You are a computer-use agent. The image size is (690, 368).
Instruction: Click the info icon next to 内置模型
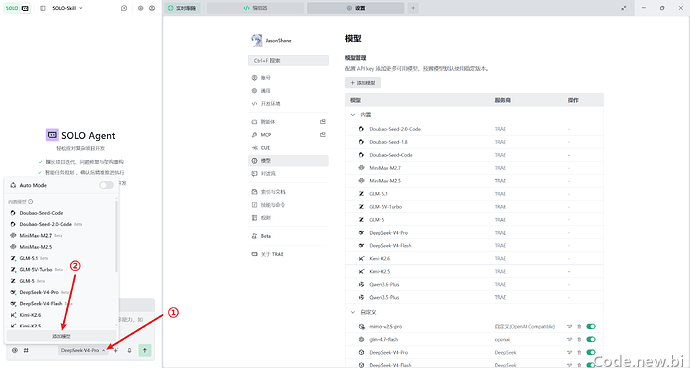[31, 202]
